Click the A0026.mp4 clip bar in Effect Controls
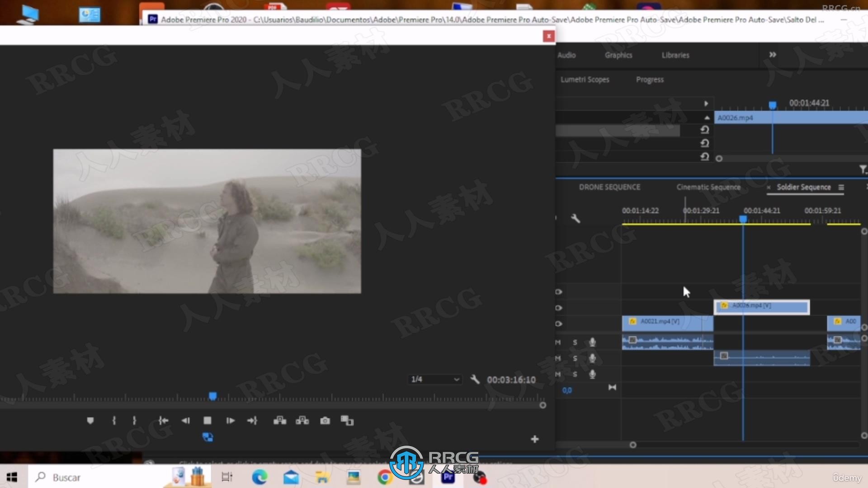Viewport: 868px width, 488px height. [x=791, y=118]
